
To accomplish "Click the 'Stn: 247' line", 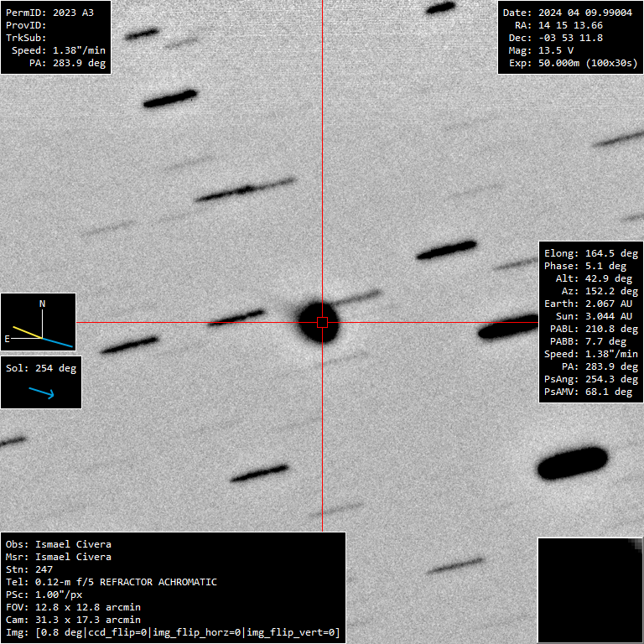I will [x=29, y=569].
